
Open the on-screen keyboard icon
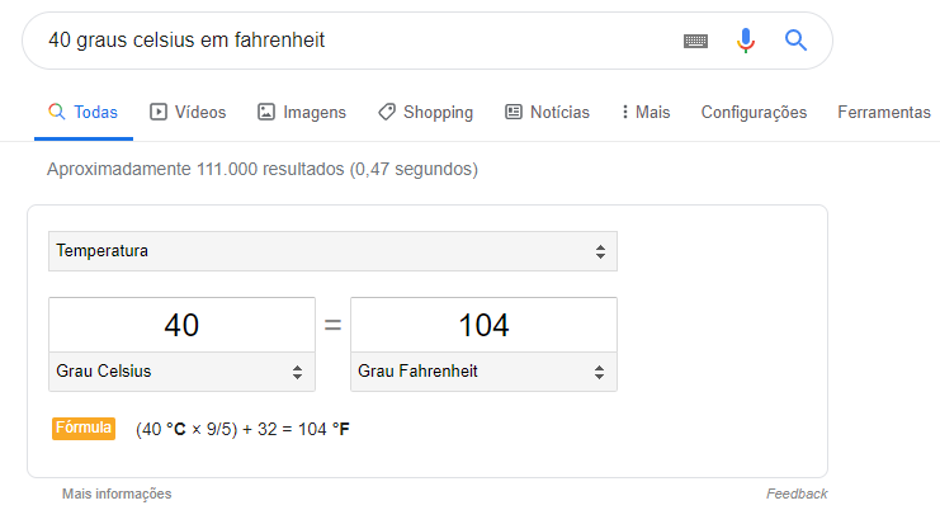click(x=696, y=41)
